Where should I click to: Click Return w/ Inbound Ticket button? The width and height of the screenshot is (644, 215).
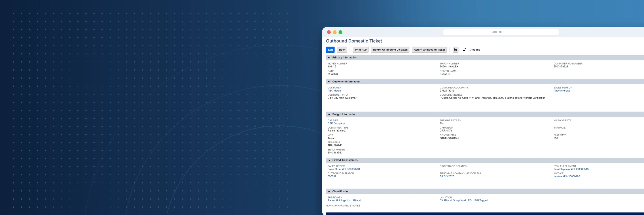429,50
